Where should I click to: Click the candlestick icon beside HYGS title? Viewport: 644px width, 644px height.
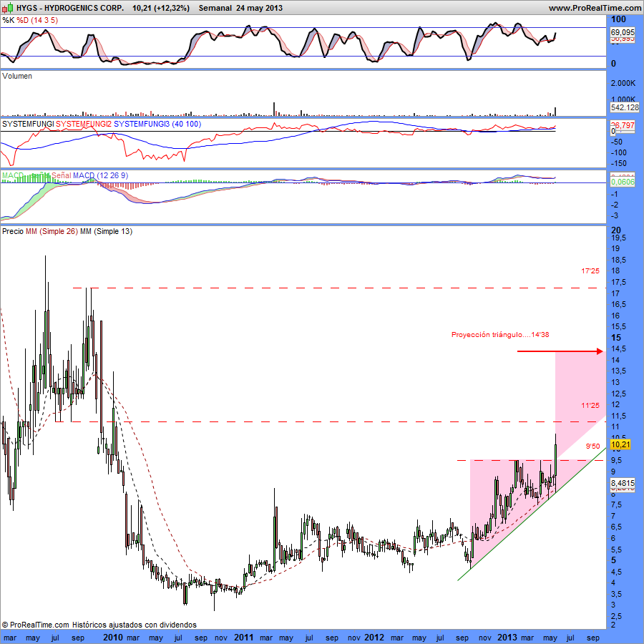8,7
